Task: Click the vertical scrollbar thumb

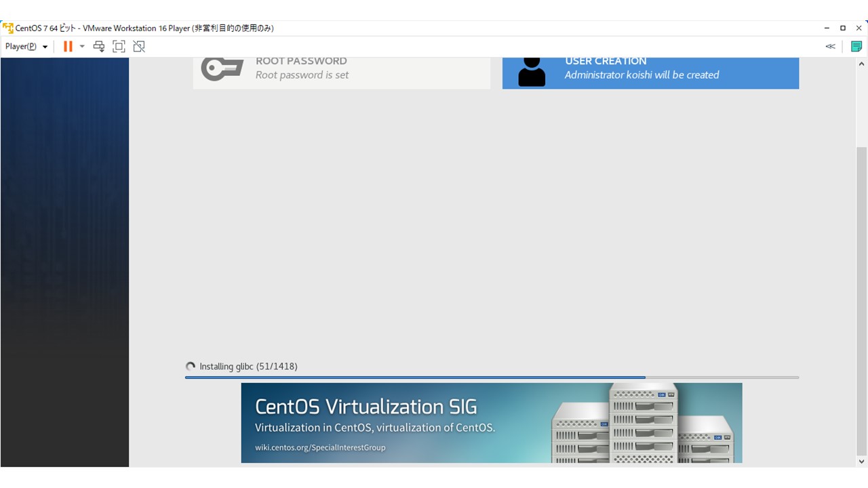Action: point(862,301)
